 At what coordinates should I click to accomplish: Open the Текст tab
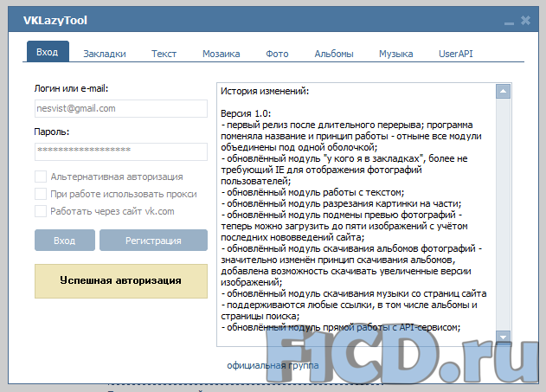[x=164, y=54]
